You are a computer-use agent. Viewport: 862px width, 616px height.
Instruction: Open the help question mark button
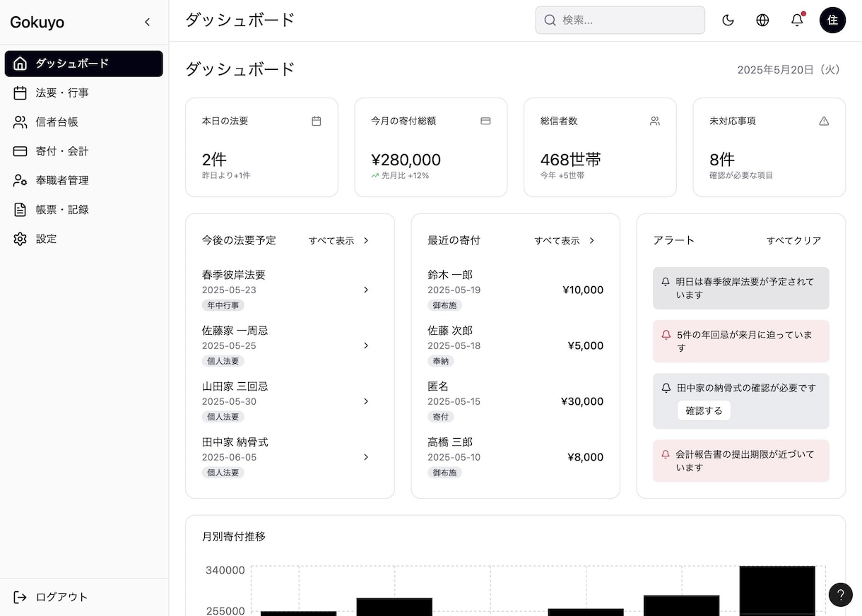[x=840, y=594]
